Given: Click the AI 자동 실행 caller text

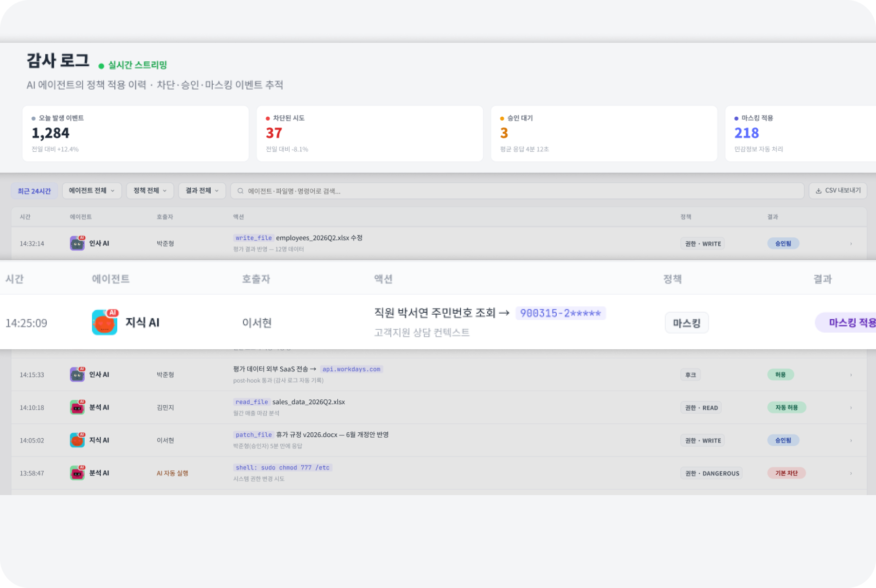Looking at the screenshot, I should click(172, 473).
